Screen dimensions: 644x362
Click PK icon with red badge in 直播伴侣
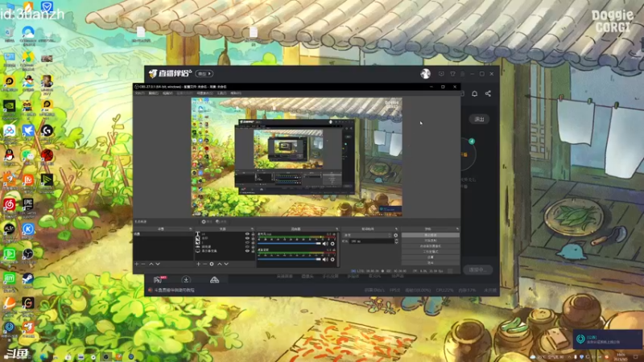(159, 279)
